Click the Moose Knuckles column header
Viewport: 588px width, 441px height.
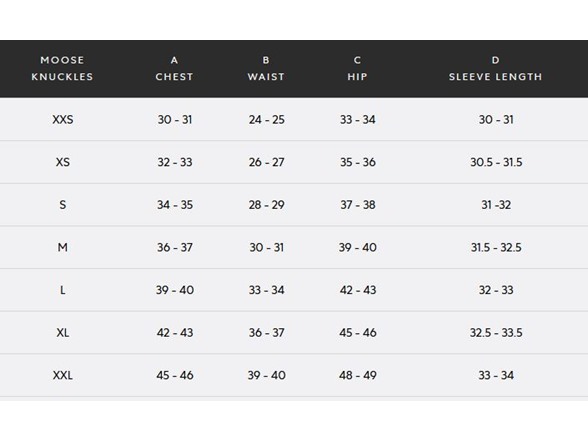pos(62,68)
